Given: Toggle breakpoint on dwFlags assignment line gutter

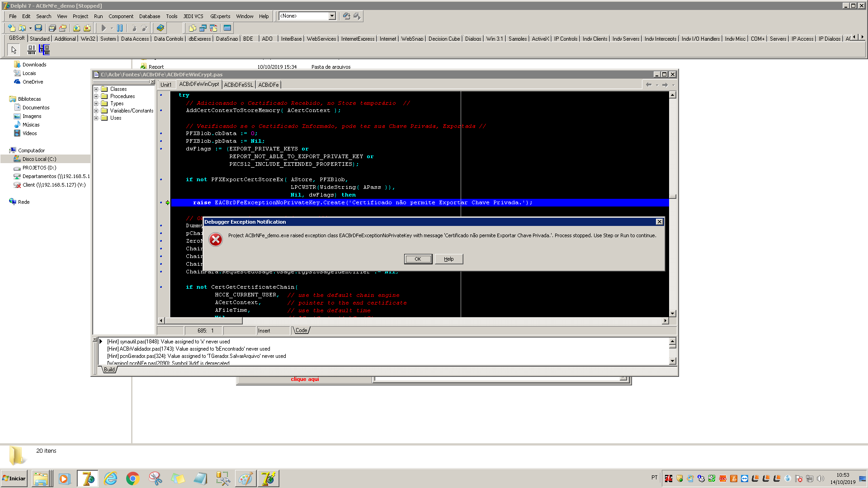Looking at the screenshot, I should 161,149.
